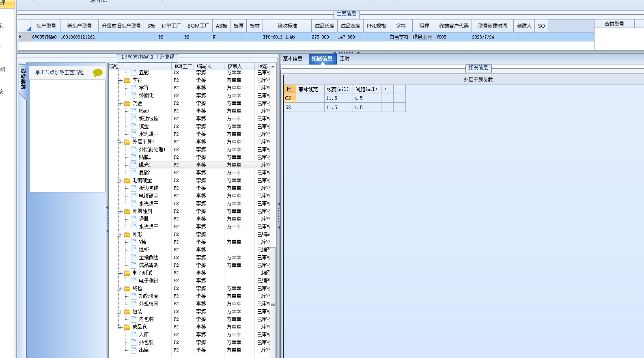Click the document icon beside 贴膜1
This screenshot has height=358, width=644.
click(x=134, y=157)
